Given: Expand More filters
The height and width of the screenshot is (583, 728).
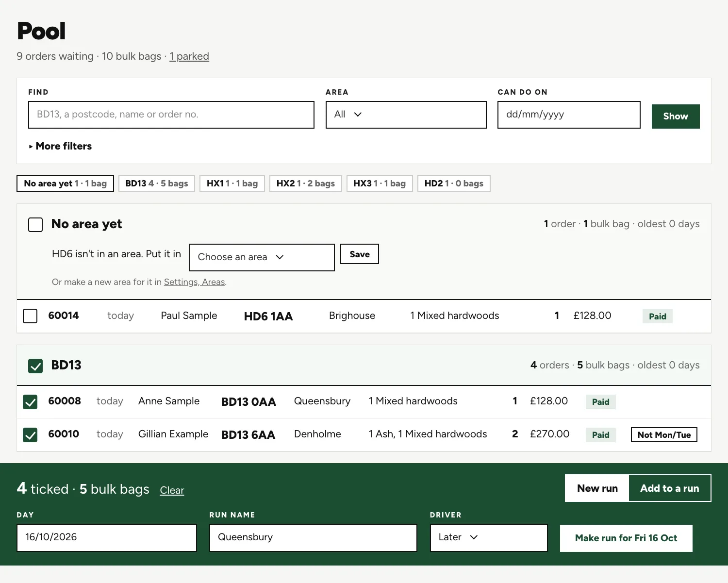Looking at the screenshot, I should click(60, 146).
